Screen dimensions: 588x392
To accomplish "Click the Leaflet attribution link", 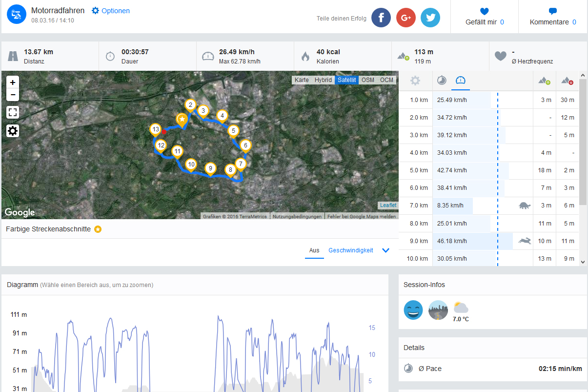I will (388, 206).
